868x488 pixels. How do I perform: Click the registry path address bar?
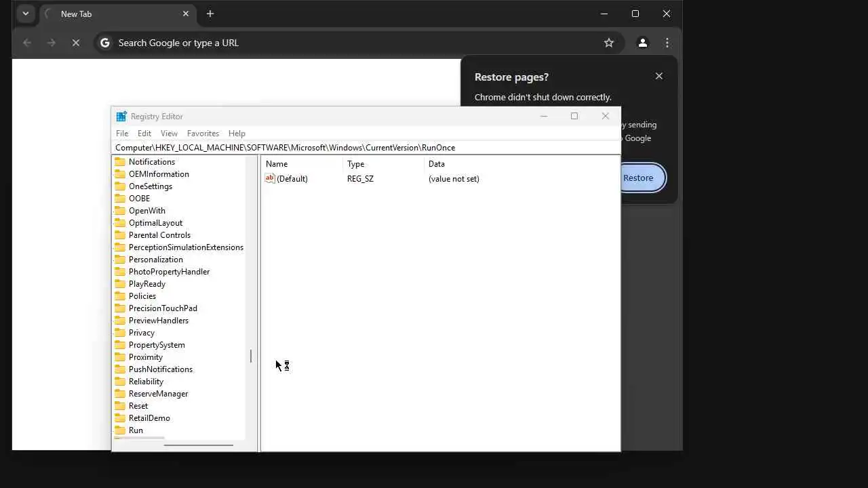(x=366, y=147)
